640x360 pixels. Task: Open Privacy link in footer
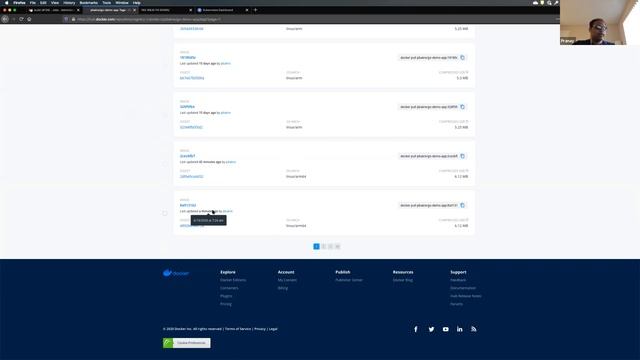(260, 329)
